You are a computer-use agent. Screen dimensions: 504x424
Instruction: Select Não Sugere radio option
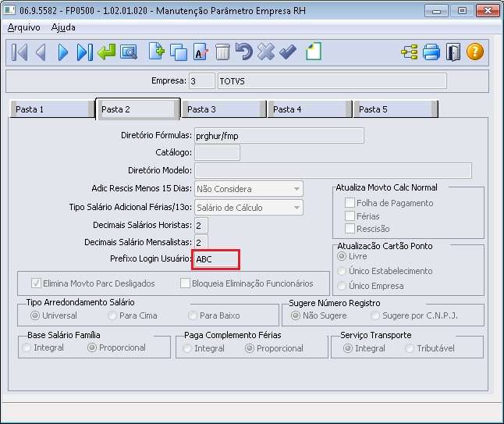pyautogui.click(x=296, y=315)
